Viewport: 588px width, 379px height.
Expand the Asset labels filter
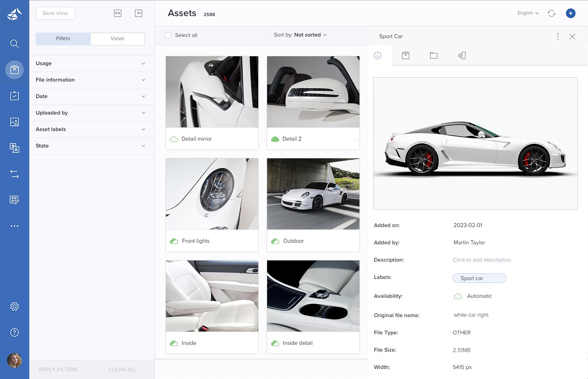pyautogui.click(x=92, y=129)
